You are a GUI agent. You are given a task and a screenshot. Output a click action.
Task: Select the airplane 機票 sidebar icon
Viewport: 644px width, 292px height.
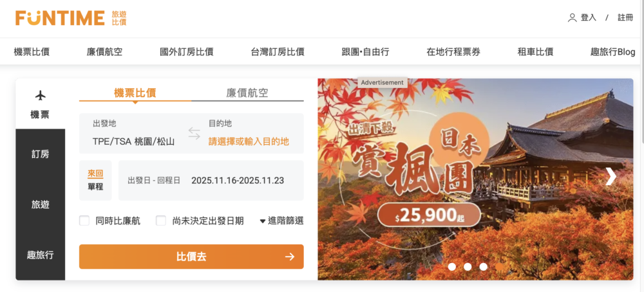click(40, 96)
